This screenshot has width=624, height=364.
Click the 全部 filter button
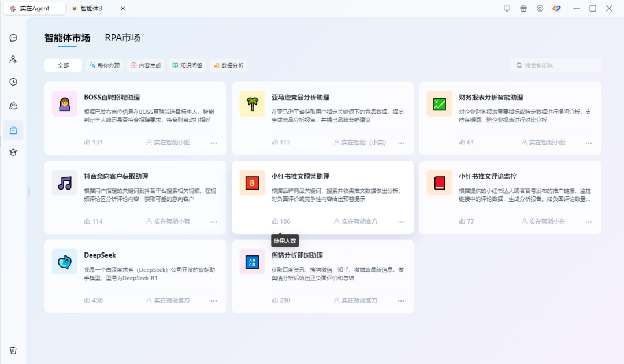[63, 65]
